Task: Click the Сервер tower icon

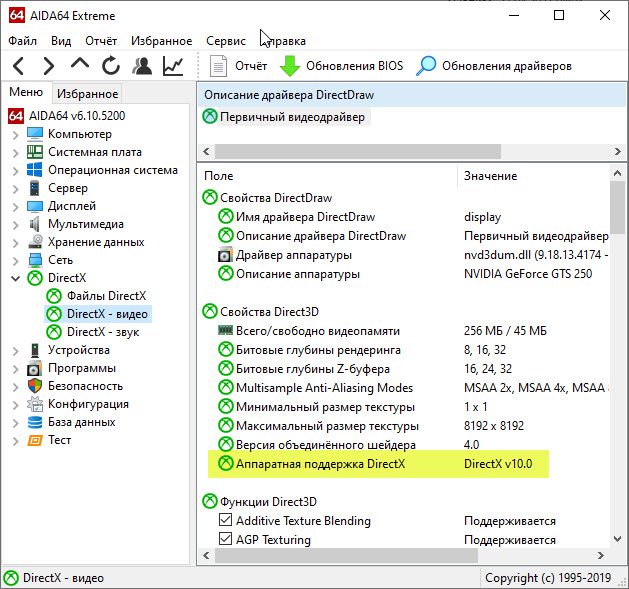Action: point(34,188)
